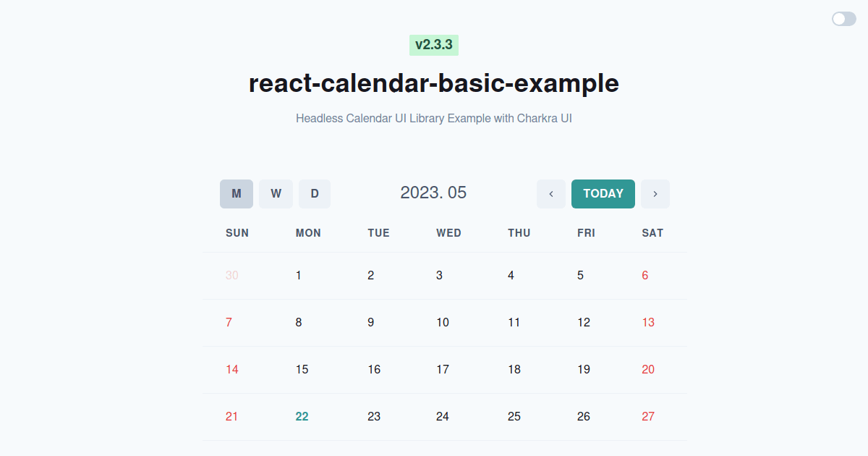
Task: Select the Month view M button
Action: 236,193
